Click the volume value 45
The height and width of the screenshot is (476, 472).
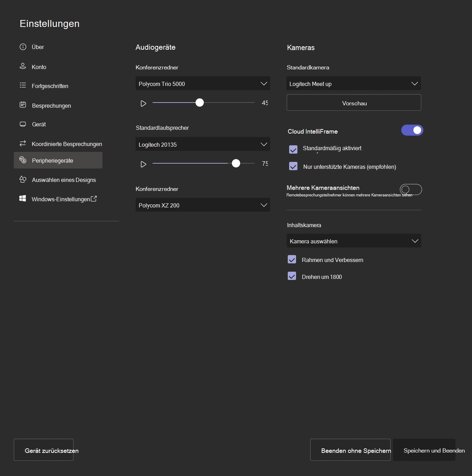point(265,103)
